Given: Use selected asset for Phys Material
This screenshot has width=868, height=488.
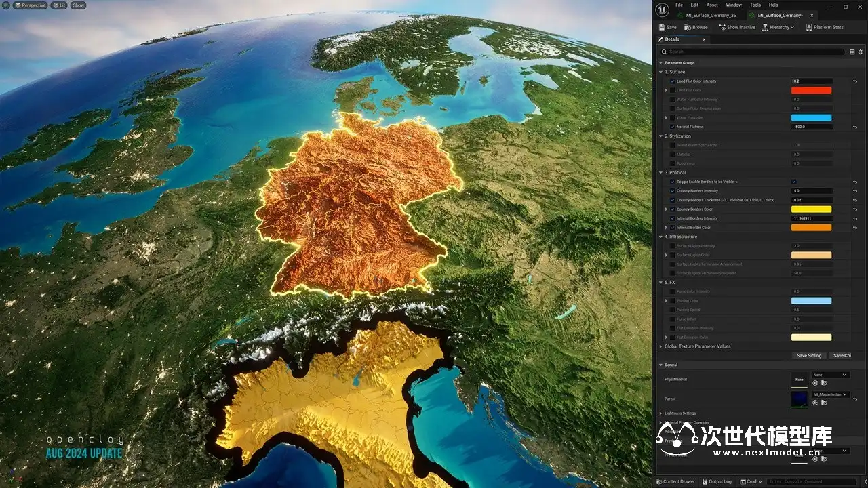Looking at the screenshot, I should click(x=815, y=383).
